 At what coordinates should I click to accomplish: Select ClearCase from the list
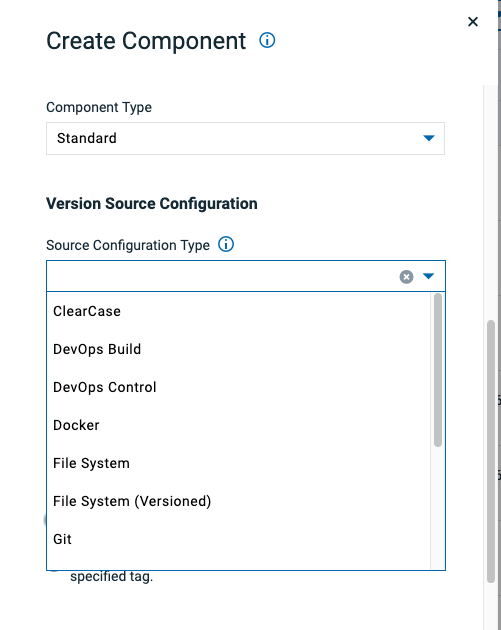click(238, 311)
